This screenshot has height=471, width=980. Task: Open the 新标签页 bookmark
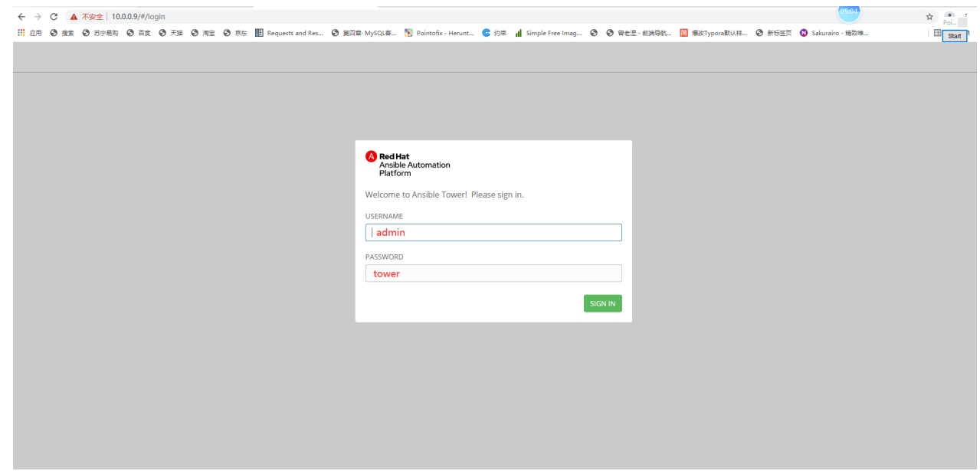(x=774, y=33)
